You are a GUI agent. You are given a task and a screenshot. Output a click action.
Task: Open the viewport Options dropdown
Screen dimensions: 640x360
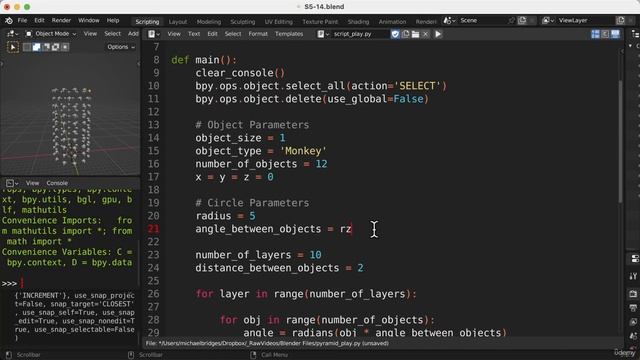click(x=121, y=47)
